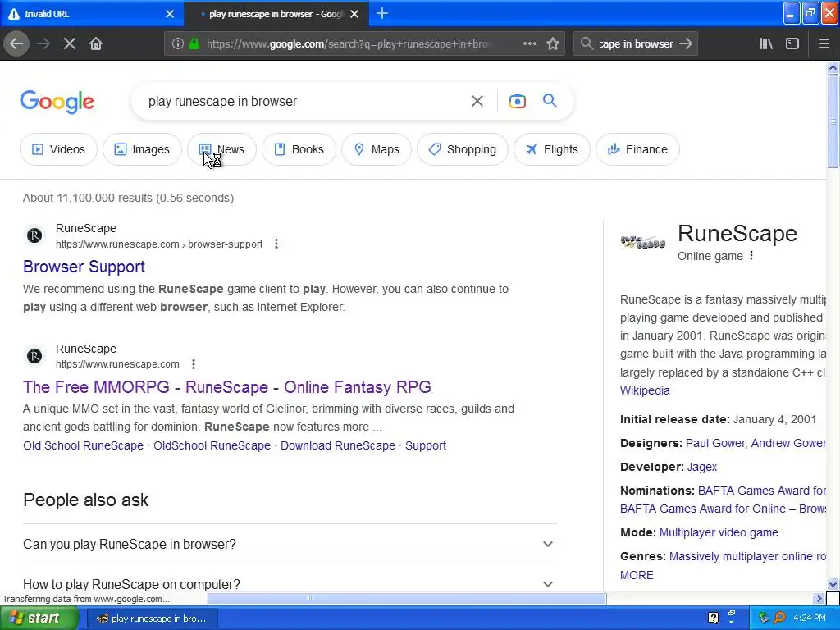Submit the toolbar search with the arrow
Image resolution: width=840 pixels, height=630 pixels.
(x=686, y=44)
